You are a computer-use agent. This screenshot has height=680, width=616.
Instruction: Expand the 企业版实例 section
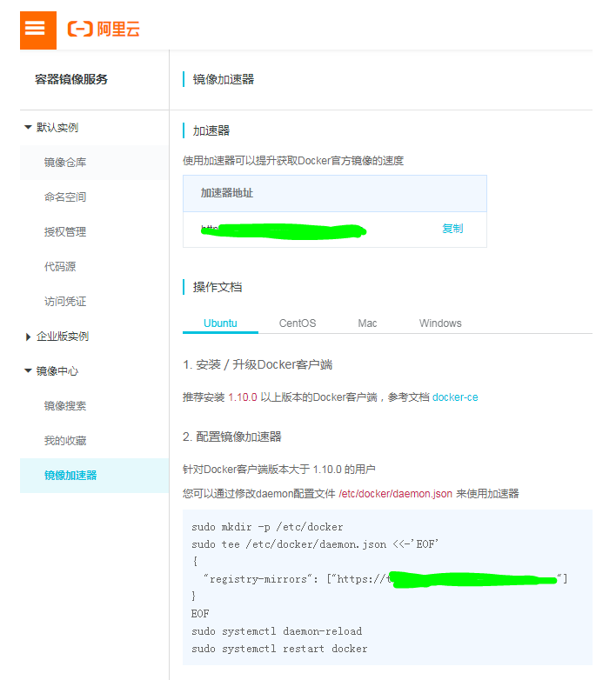[57, 337]
